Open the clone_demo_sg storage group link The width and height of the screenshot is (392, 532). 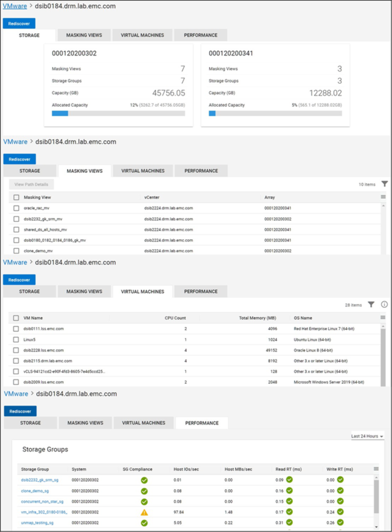[x=35, y=491]
